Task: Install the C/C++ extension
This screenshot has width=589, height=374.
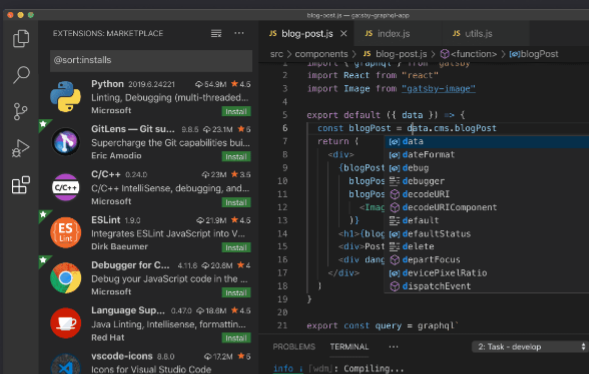Action: click(236, 202)
